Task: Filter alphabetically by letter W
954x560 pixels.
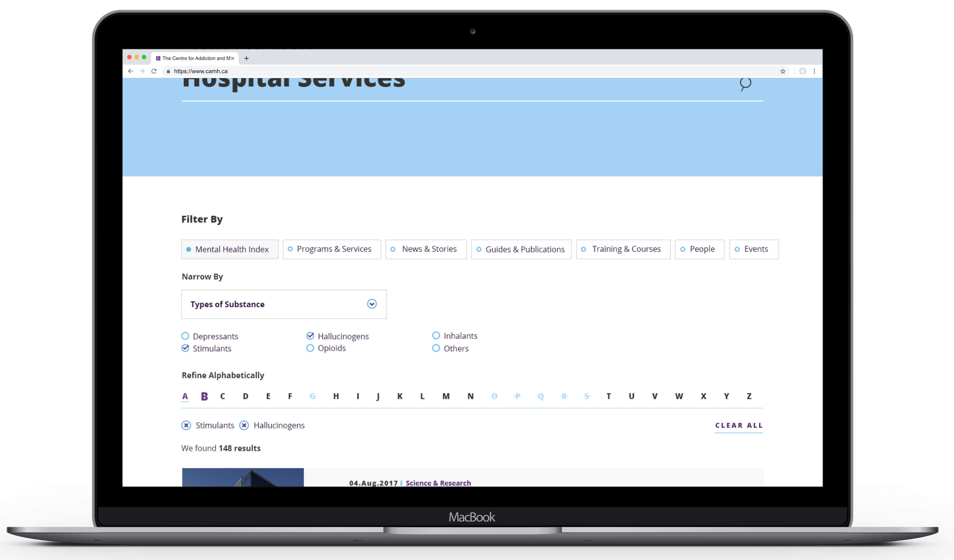Action: [x=679, y=396]
